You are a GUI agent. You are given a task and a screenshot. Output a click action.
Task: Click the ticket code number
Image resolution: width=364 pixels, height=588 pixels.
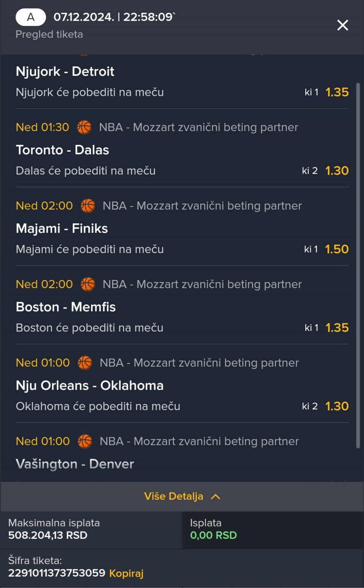[x=56, y=572]
